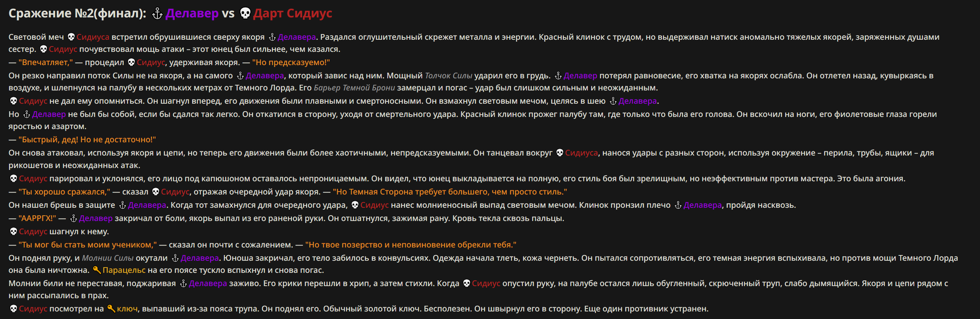Click the skull after "процедил"
The height and width of the screenshot is (319, 980).
point(131,62)
